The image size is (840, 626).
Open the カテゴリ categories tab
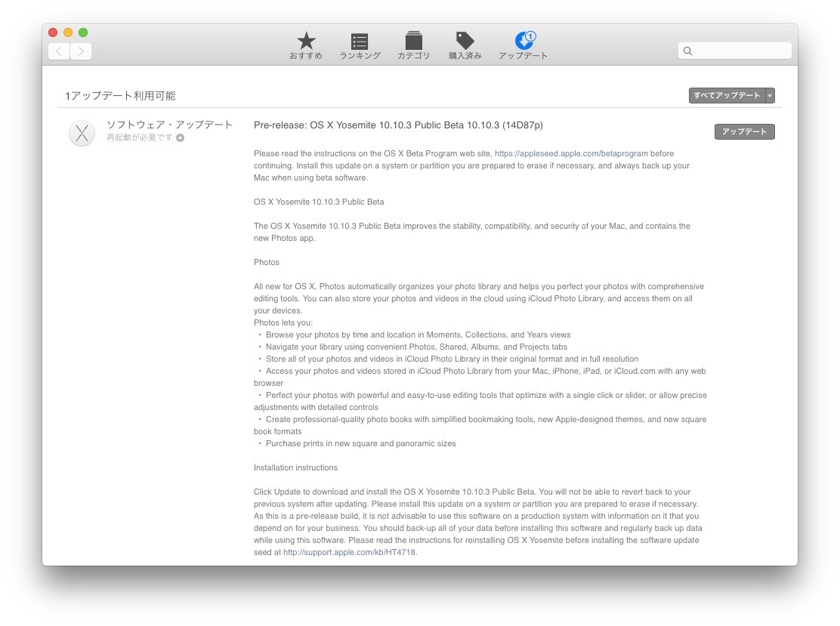click(413, 45)
